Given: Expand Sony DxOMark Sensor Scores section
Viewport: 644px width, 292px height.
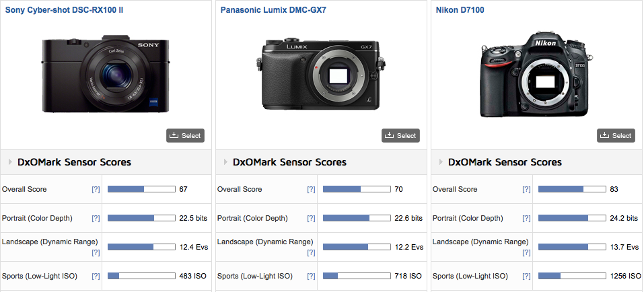Looking at the screenshot, I should coord(10,162).
